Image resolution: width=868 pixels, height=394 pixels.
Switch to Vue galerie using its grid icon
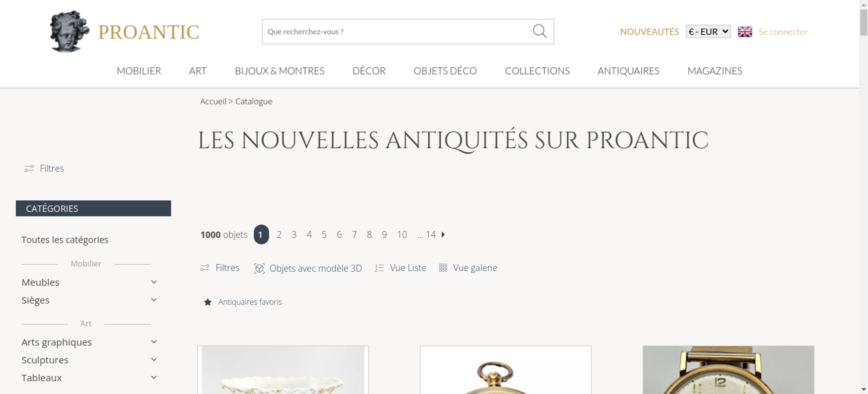[x=443, y=268]
